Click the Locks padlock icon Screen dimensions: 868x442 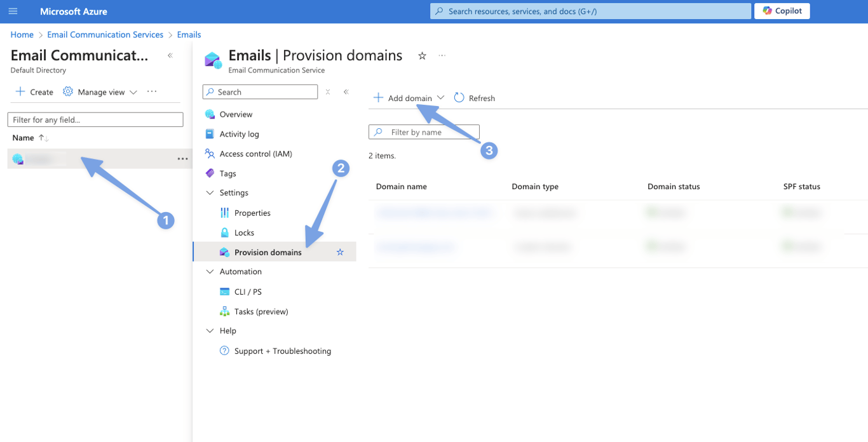(x=224, y=232)
